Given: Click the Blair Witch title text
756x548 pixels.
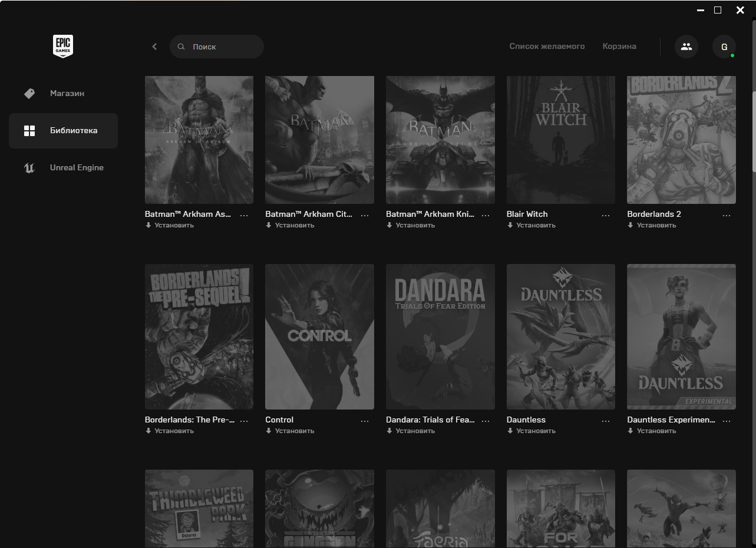Looking at the screenshot, I should (x=527, y=214).
